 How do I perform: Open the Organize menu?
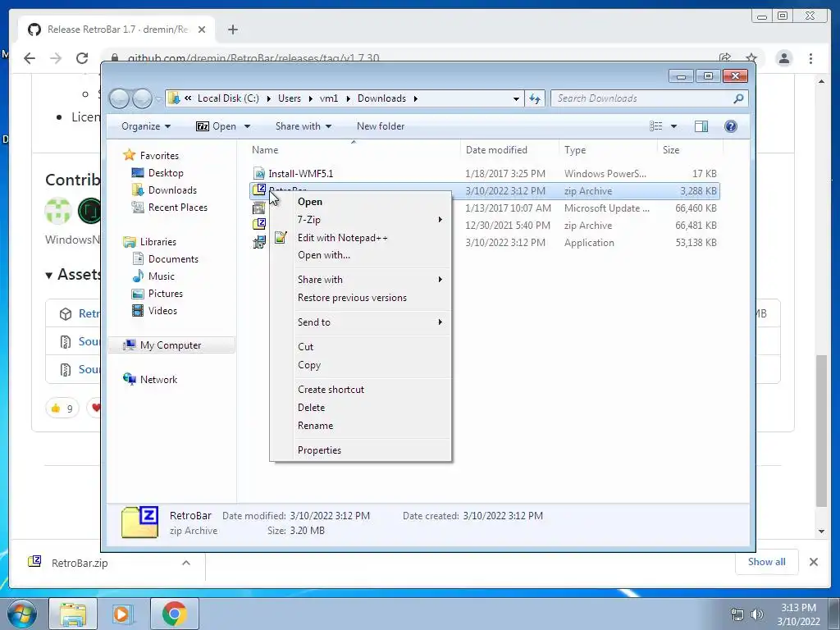[146, 126]
